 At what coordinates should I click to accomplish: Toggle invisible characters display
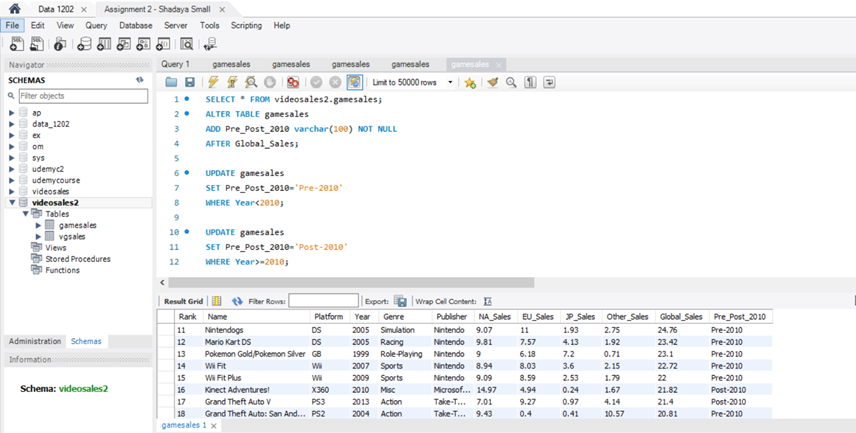[530, 82]
